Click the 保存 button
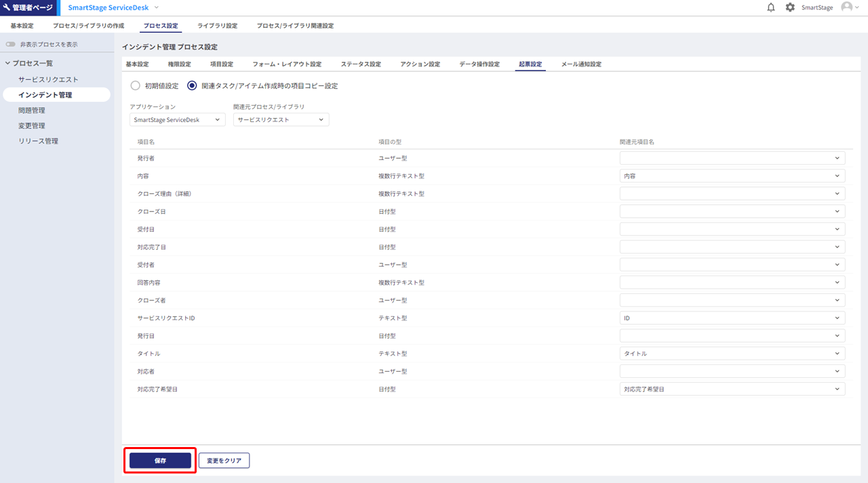This screenshot has width=868, height=483. pos(160,461)
